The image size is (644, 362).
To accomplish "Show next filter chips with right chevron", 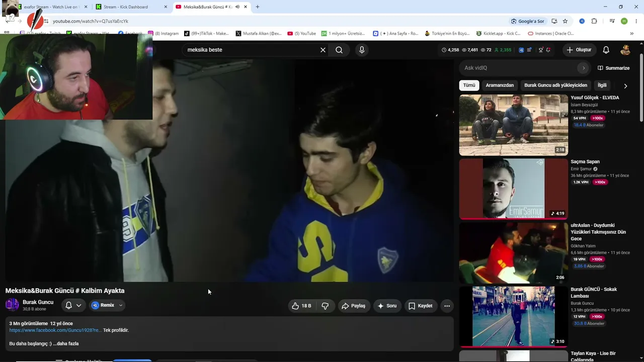I will 625,86.
